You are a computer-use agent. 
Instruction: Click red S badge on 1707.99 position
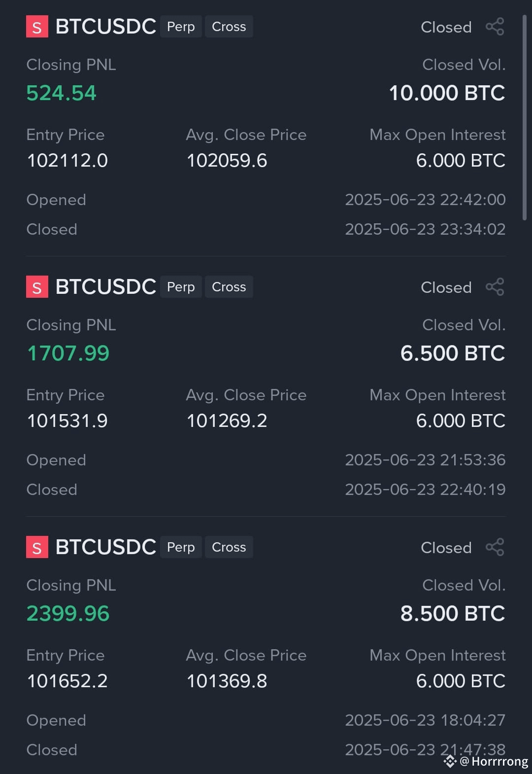pyautogui.click(x=37, y=287)
